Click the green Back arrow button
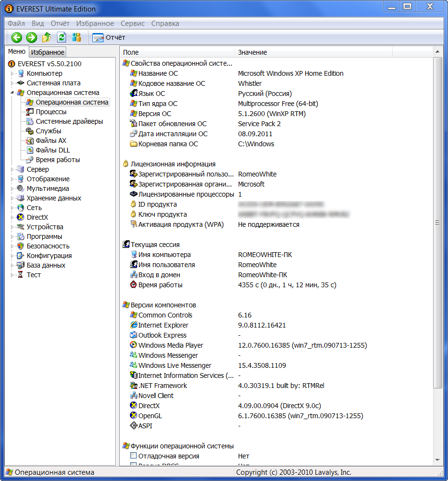This screenshot has height=481, width=448. click(17, 37)
